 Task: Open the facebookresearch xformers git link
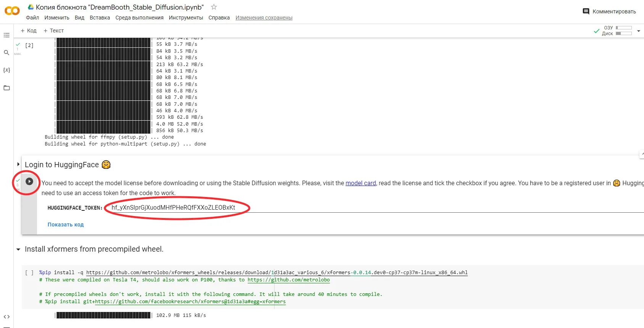pyautogui.click(x=190, y=302)
